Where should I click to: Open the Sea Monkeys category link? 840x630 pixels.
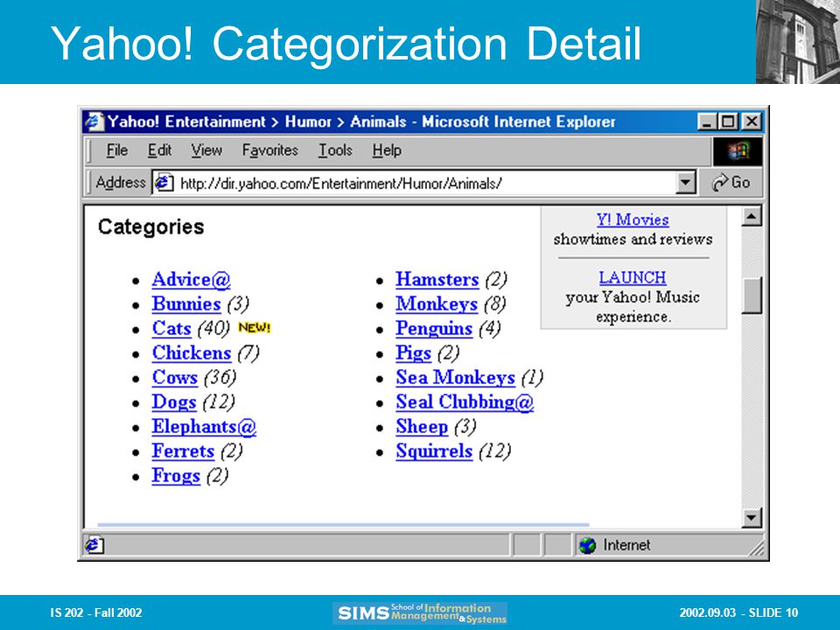(x=455, y=378)
